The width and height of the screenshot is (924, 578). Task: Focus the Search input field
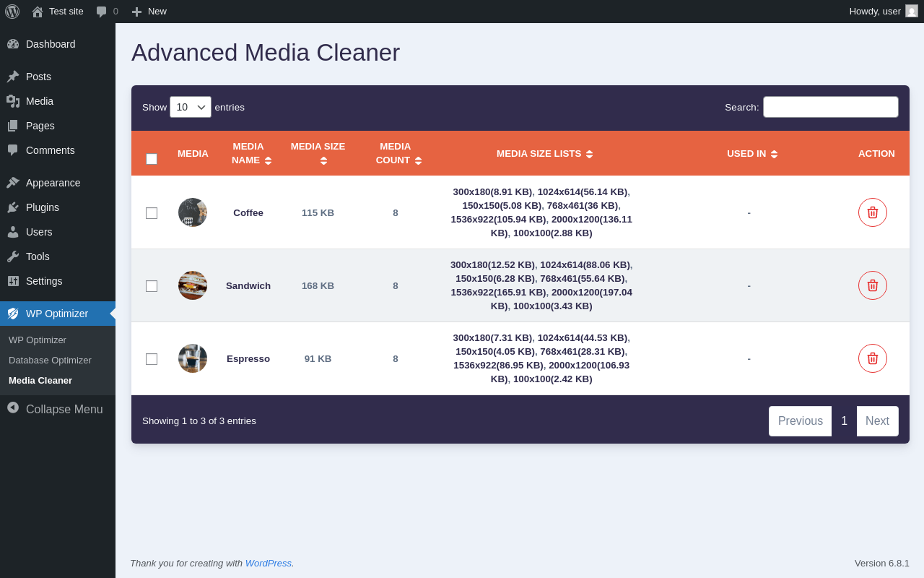[831, 107]
